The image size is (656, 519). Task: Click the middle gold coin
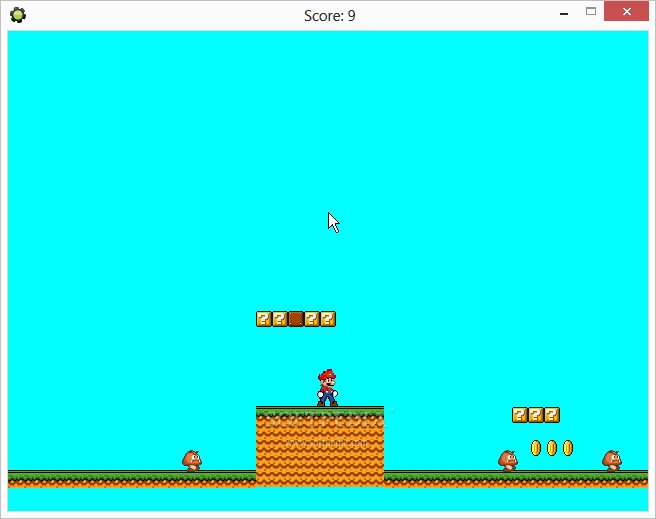[x=552, y=448]
